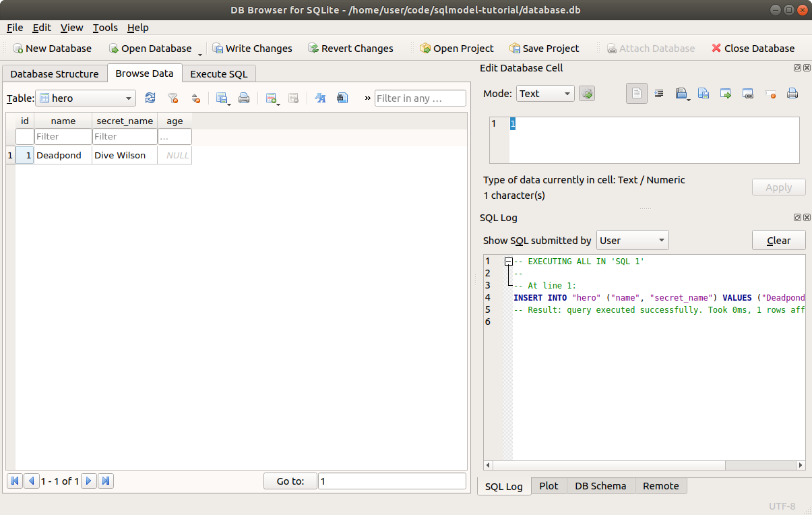812x515 pixels.
Task: Click the Go to record input field
Action: pyautogui.click(x=392, y=481)
